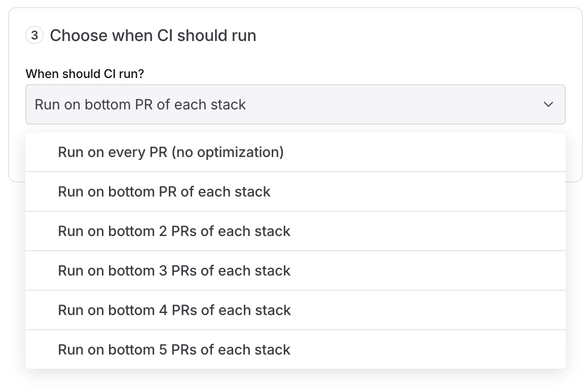Click the 'When should CI run?' field label
This screenshot has width=588, height=389.
point(85,74)
